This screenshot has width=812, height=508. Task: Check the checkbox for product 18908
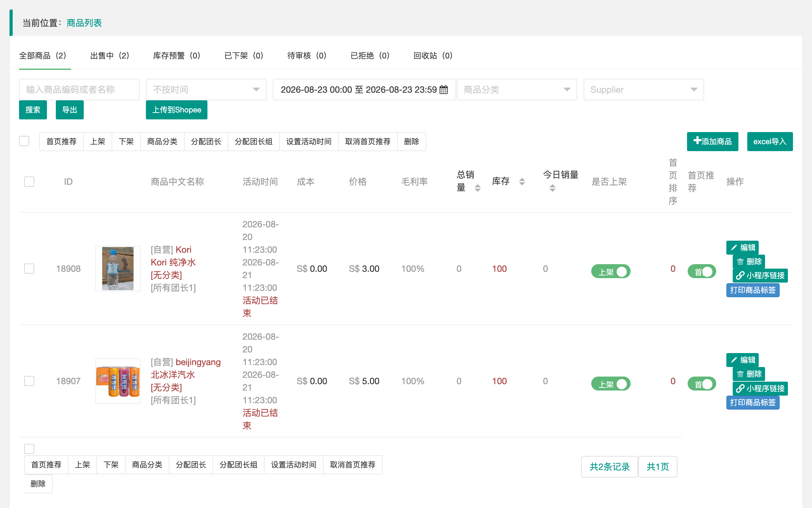(x=29, y=269)
